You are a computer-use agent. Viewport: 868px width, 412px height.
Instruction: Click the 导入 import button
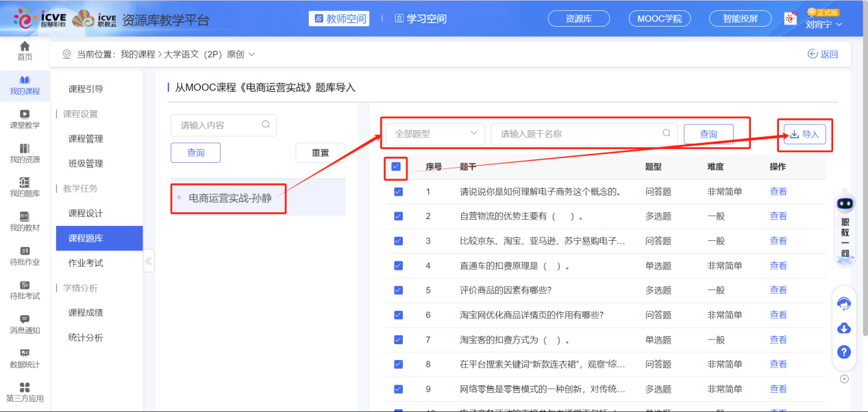[x=804, y=134]
